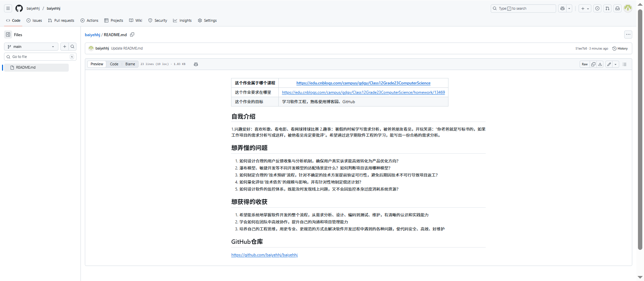Select README.md in the file tree
This screenshot has width=644, height=281.
click(36, 67)
